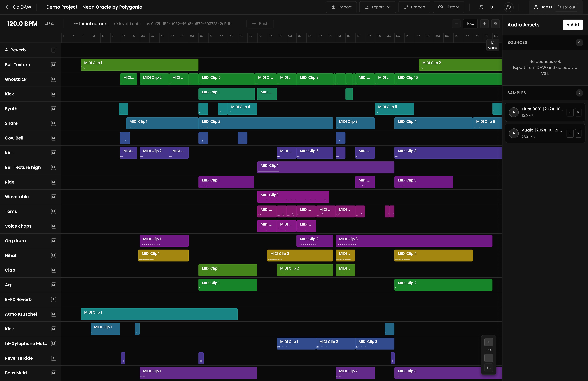Click the Add audio asset button
This screenshot has height=381, width=588.
pyautogui.click(x=572, y=25)
